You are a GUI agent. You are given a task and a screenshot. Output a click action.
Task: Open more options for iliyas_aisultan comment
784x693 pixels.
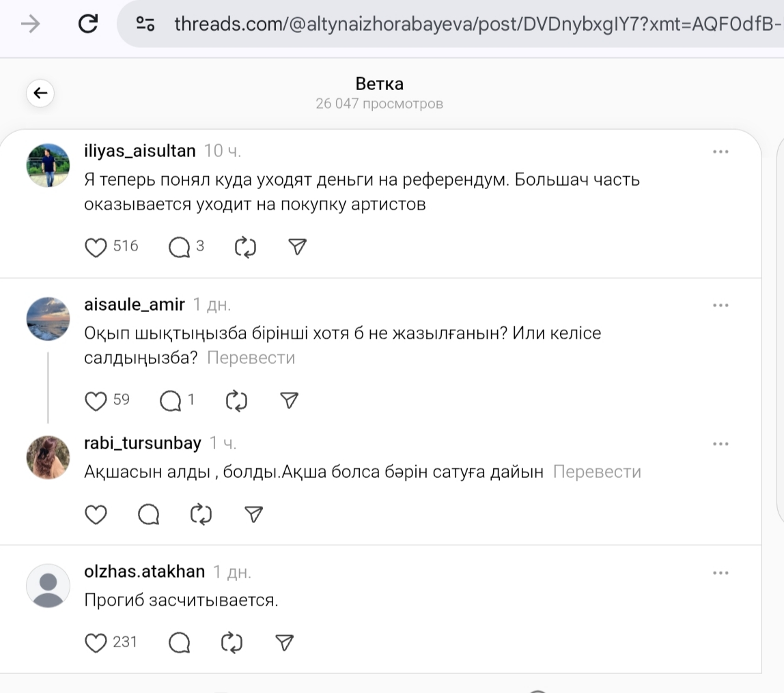tap(720, 152)
